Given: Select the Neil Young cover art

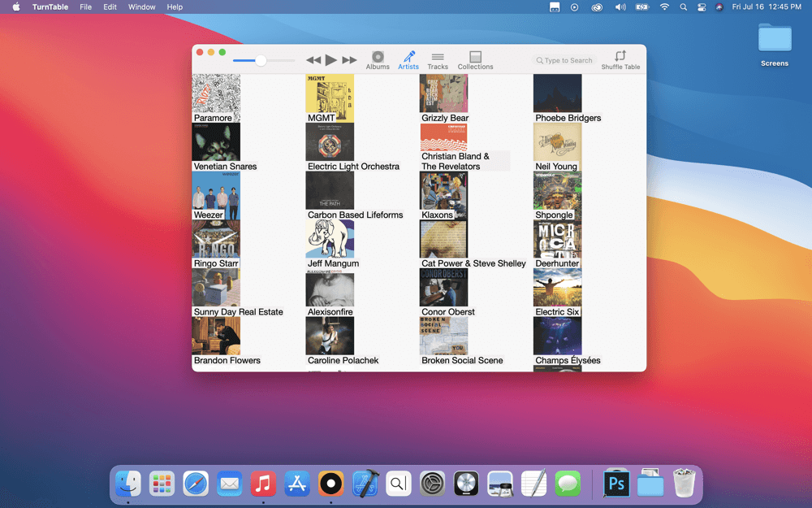Looking at the screenshot, I should (x=557, y=141).
